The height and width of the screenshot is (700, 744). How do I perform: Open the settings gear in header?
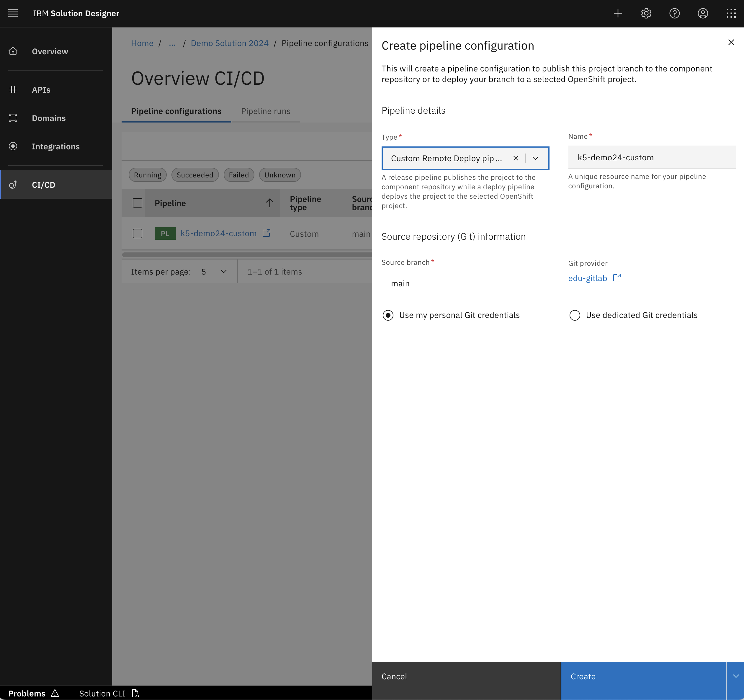tap(646, 13)
